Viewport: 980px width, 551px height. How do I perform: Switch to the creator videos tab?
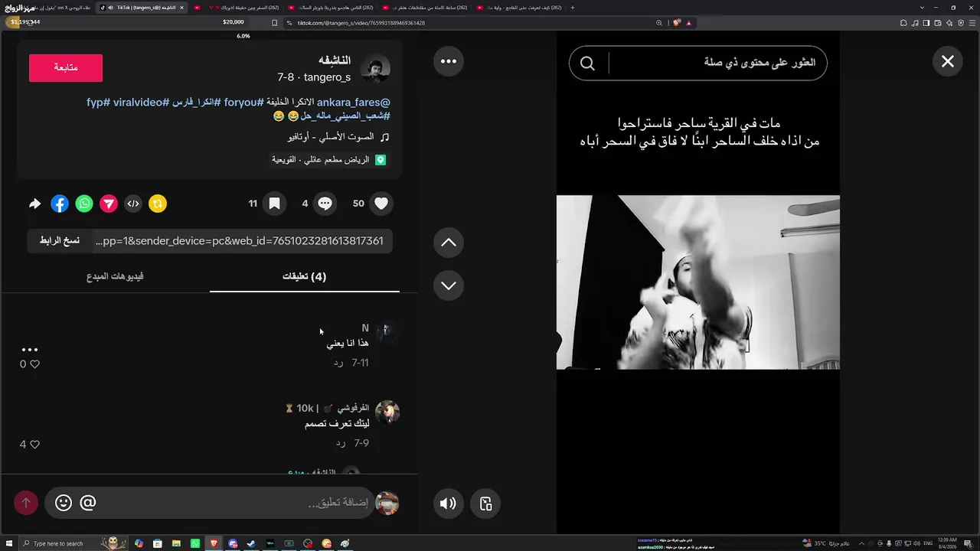pyautogui.click(x=115, y=276)
